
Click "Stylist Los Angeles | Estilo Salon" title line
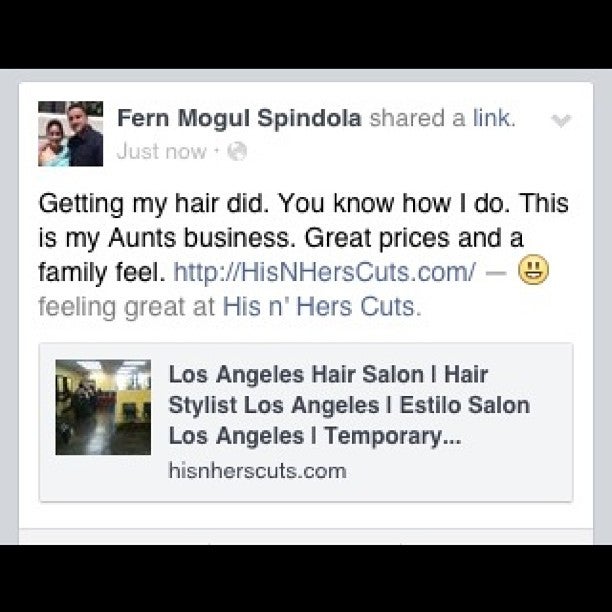pos(349,405)
